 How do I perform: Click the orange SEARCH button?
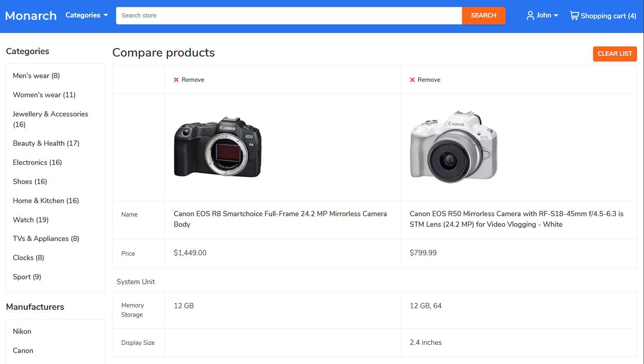click(484, 15)
